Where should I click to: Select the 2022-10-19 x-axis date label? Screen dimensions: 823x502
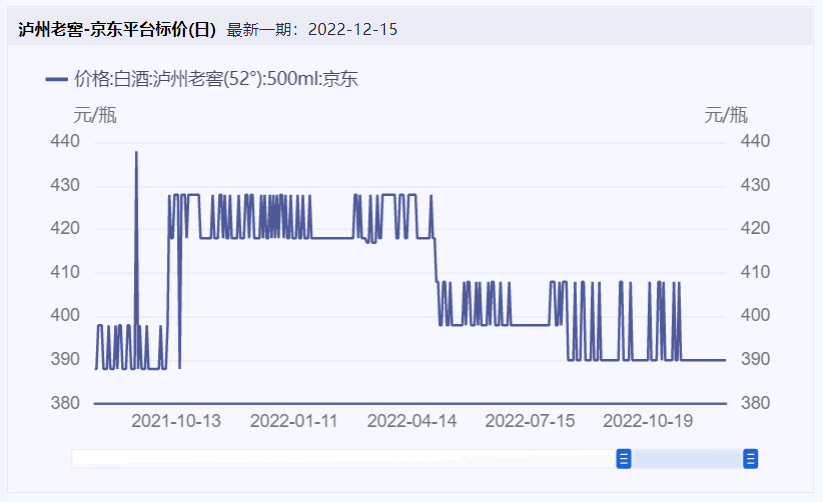(x=648, y=421)
